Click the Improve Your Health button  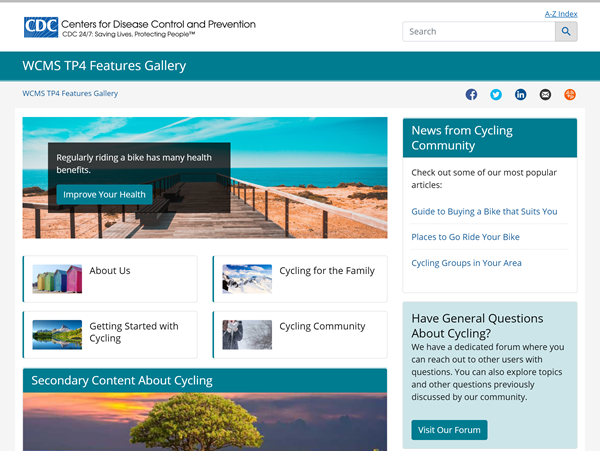(x=104, y=194)
